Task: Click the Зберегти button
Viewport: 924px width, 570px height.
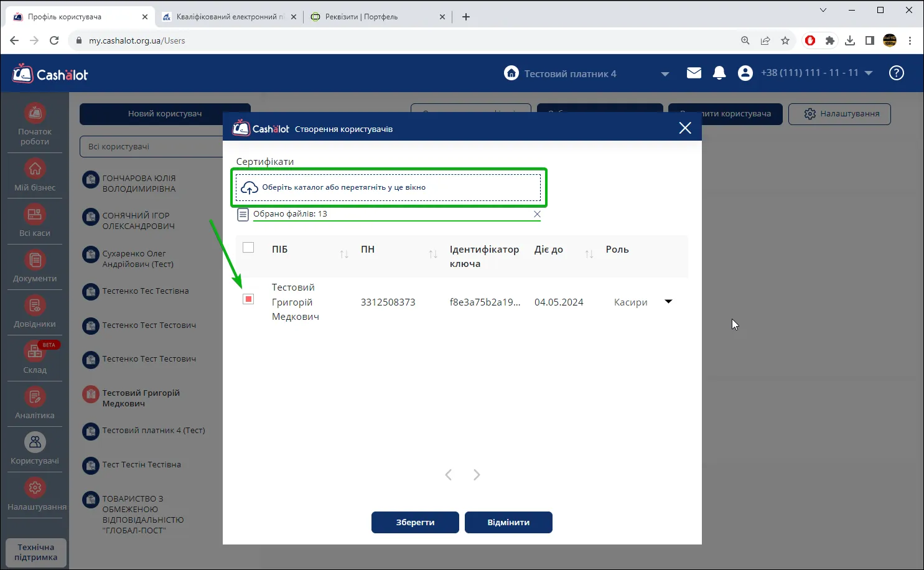Action: pyautogui.click(x=415, y=523)
